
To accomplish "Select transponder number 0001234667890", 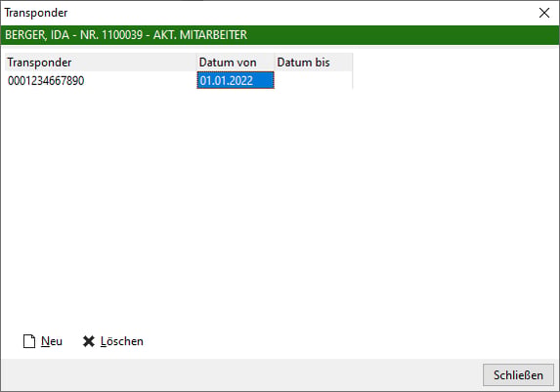I will click(46, 81).
